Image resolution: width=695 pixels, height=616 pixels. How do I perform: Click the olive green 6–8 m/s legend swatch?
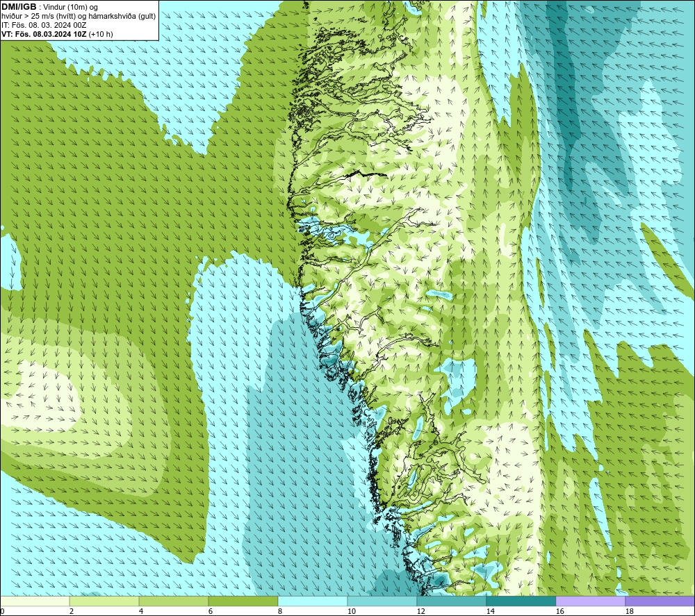[x=243, y=601]
